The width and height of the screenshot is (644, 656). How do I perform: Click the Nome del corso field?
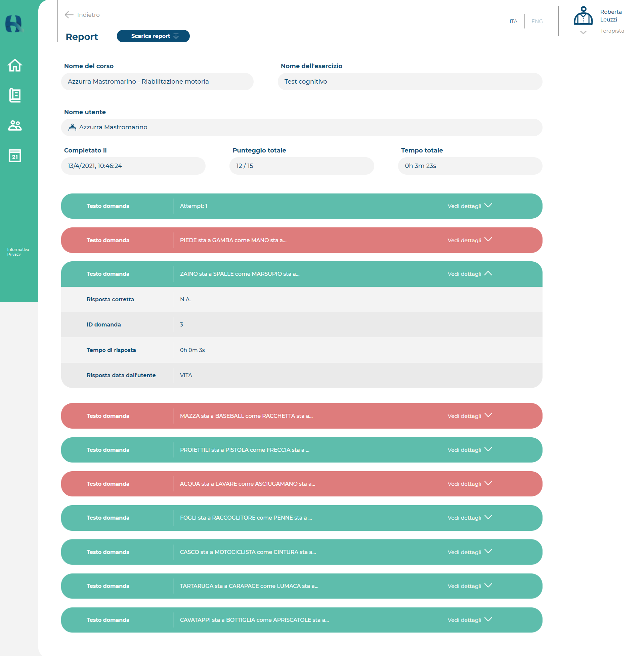click(157, 82)
